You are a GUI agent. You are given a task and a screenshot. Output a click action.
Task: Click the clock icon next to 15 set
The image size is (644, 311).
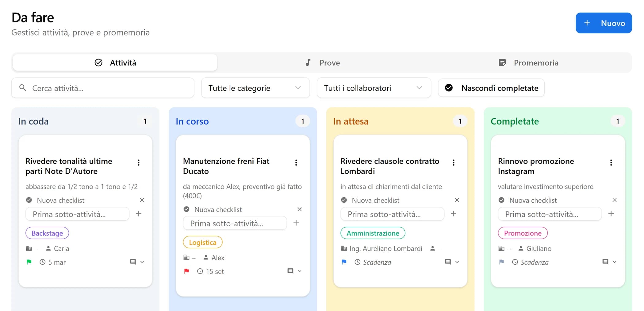point(200,271)
